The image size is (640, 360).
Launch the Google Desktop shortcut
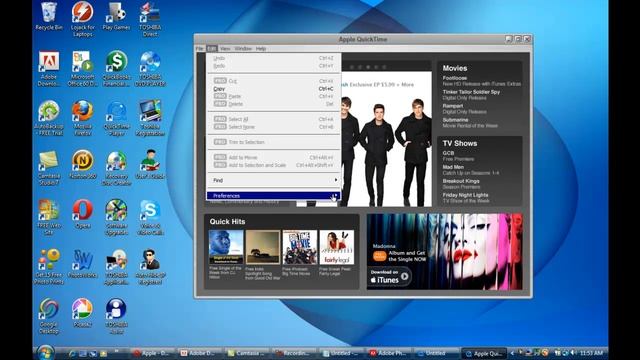click(x=49, y=316)
